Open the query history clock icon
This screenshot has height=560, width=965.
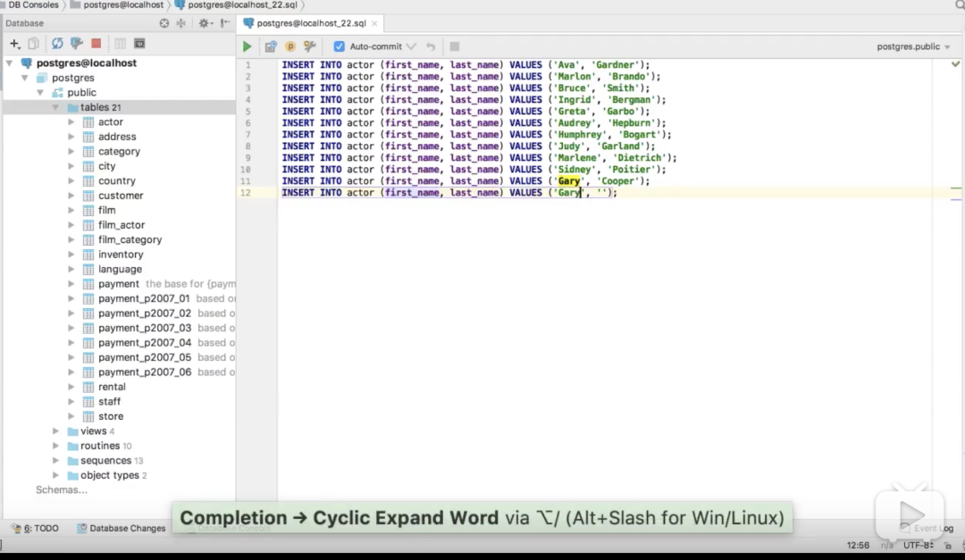(270, 46)
